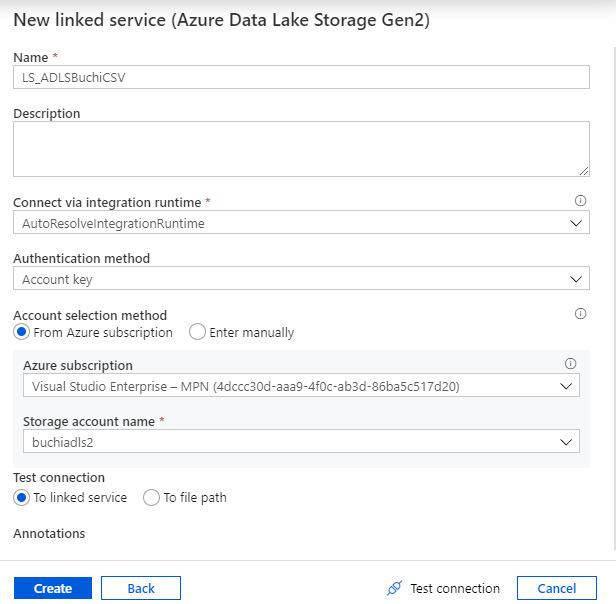Expand the Storage account name dropdown
This screenshot has width=616, height=604.
point(300,441)
